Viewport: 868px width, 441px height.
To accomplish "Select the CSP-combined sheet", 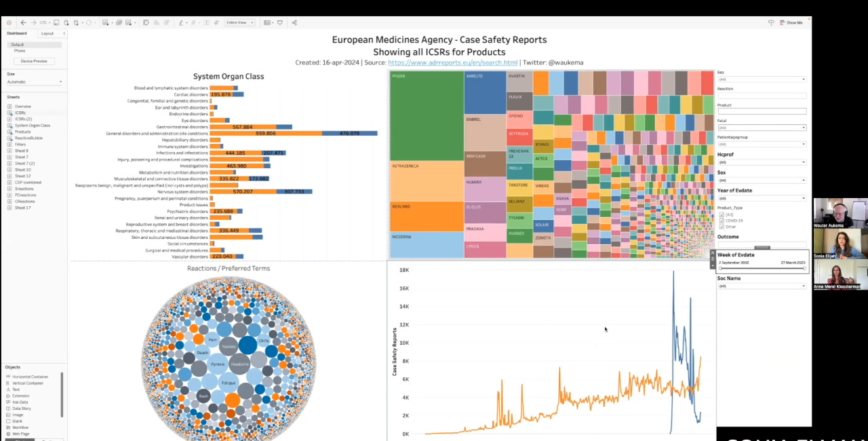I will (x=28, y=182).
